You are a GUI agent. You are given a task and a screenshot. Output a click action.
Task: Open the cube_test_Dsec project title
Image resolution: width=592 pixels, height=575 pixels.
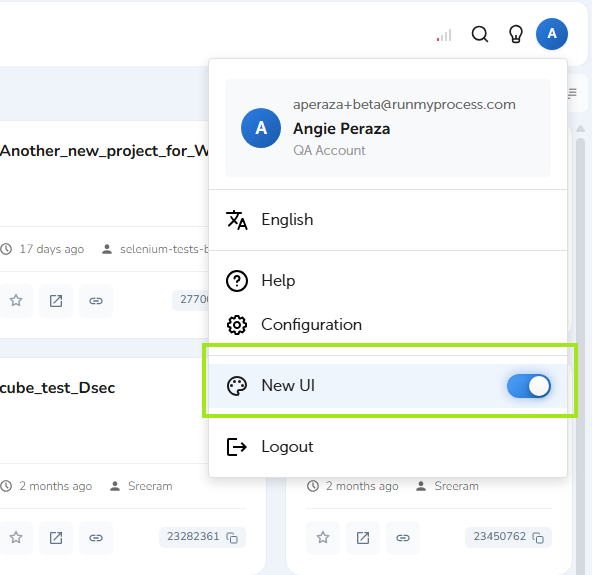coord(57,388)
